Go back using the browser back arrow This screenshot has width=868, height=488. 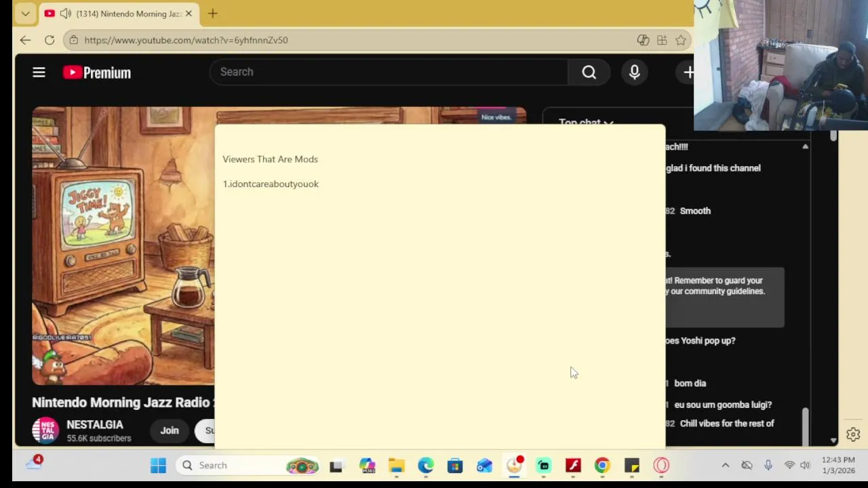[25, 40]
